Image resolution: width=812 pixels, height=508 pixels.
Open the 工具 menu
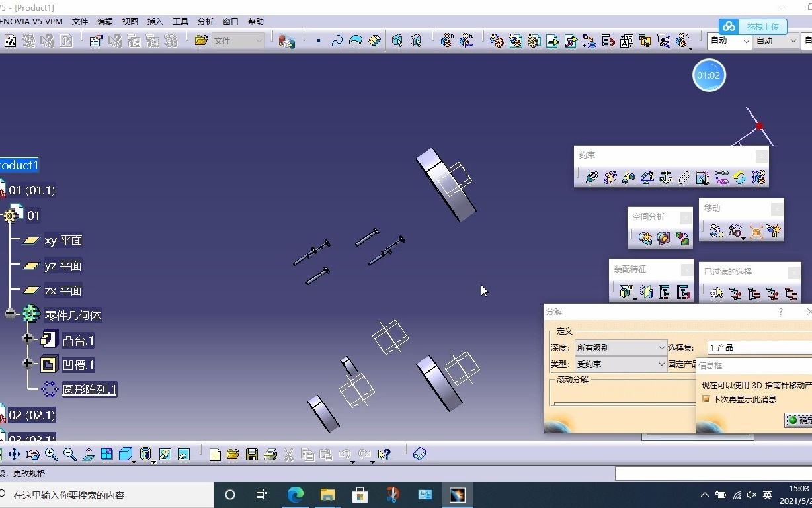click(181, 22)
